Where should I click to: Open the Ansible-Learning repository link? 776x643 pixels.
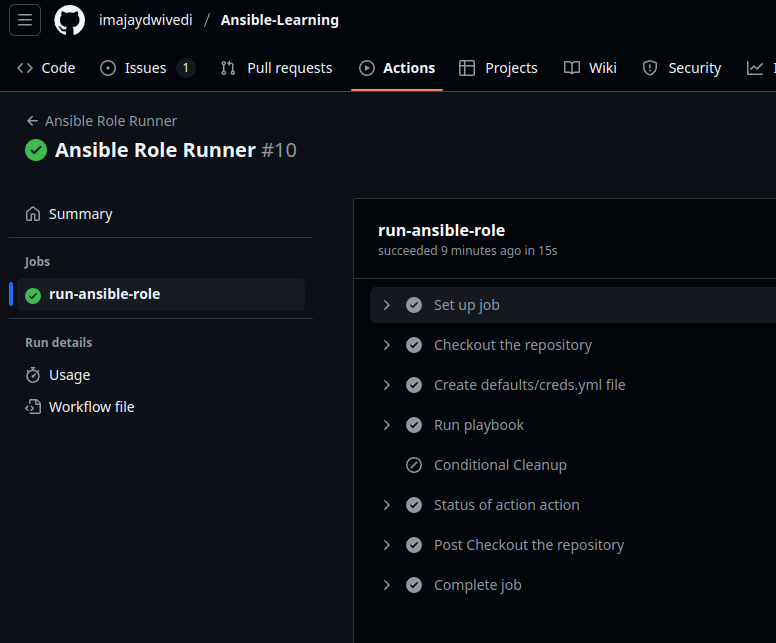(x=280, y=20)
